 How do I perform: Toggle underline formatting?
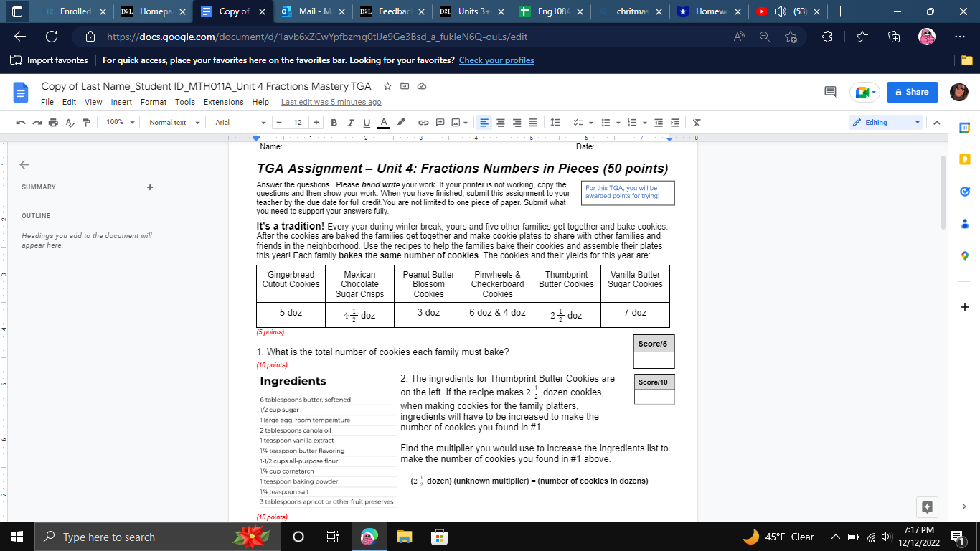(x=367, y=122)
